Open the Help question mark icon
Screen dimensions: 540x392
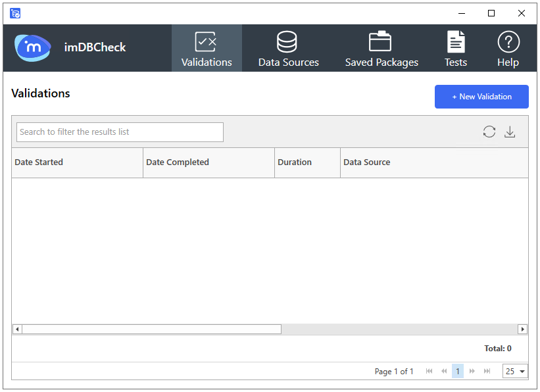508,41
